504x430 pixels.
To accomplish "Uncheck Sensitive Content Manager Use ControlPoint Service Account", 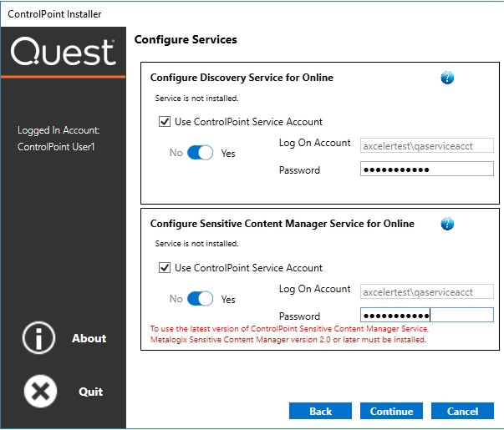I will tap(165, 268).
